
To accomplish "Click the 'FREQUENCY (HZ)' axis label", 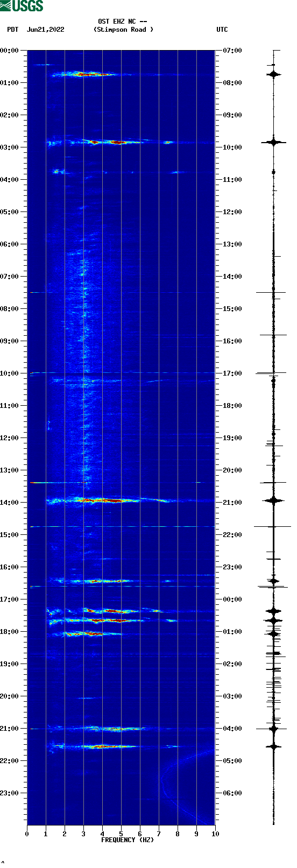I will [128, 839].
